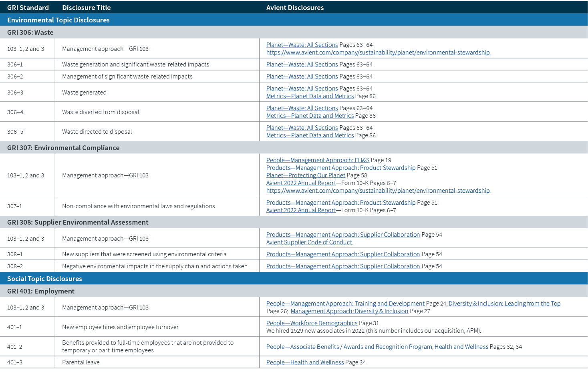Open the Planet—Waste: All Sections link for GRI 103
Viewport: 588px width, 374px height.
tap(302, 44)
